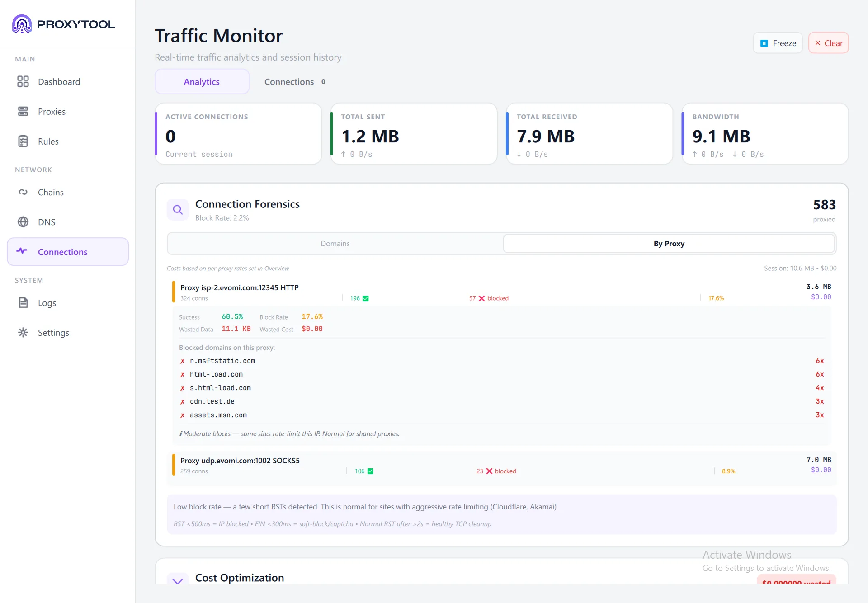The height and width of the screenshot is (603, 868).
Task: Click the connections count badge 0
Action: coord(323,82)
